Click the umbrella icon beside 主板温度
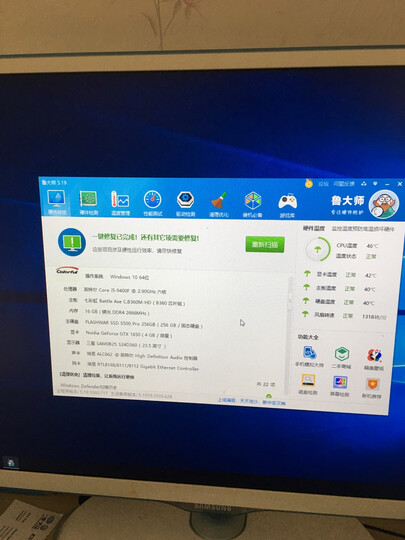405x540 pixels. (x=306, y=287)
